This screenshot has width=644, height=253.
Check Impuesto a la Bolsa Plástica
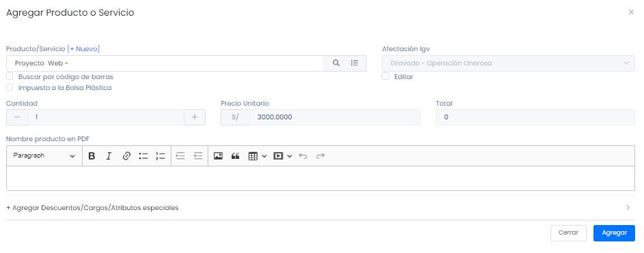(x=10, y=87)
